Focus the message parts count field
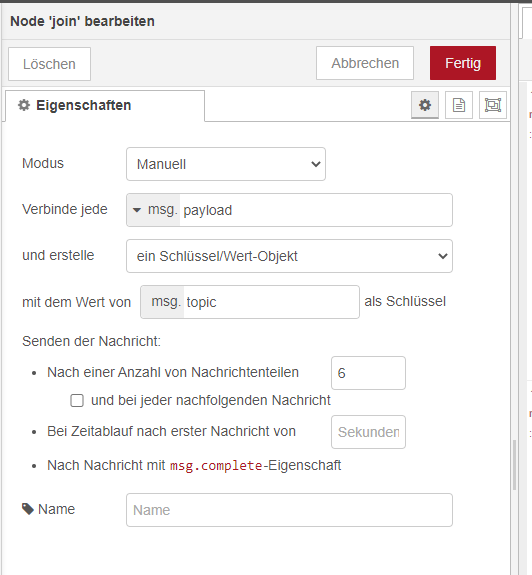Viewport: 532px width, 575px height. point(368,373)
